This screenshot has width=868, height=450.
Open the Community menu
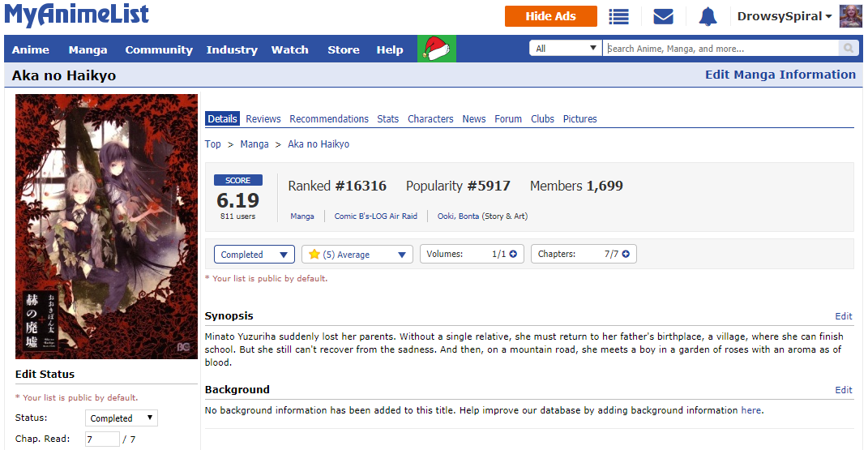(x=159, y=49)
